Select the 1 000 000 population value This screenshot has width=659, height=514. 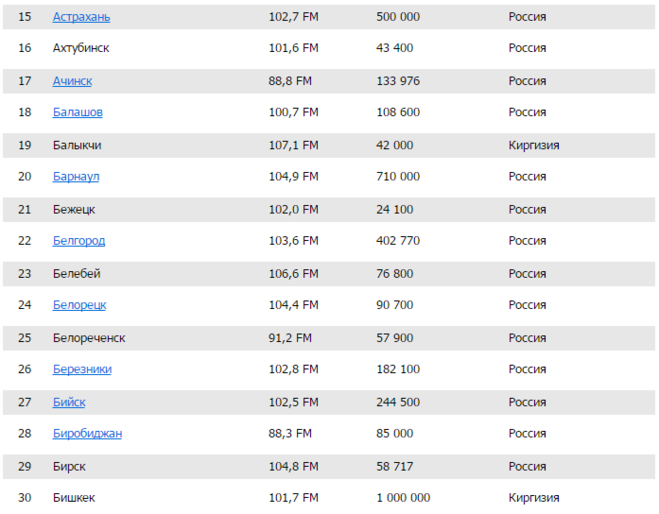(x=403, y=498)
